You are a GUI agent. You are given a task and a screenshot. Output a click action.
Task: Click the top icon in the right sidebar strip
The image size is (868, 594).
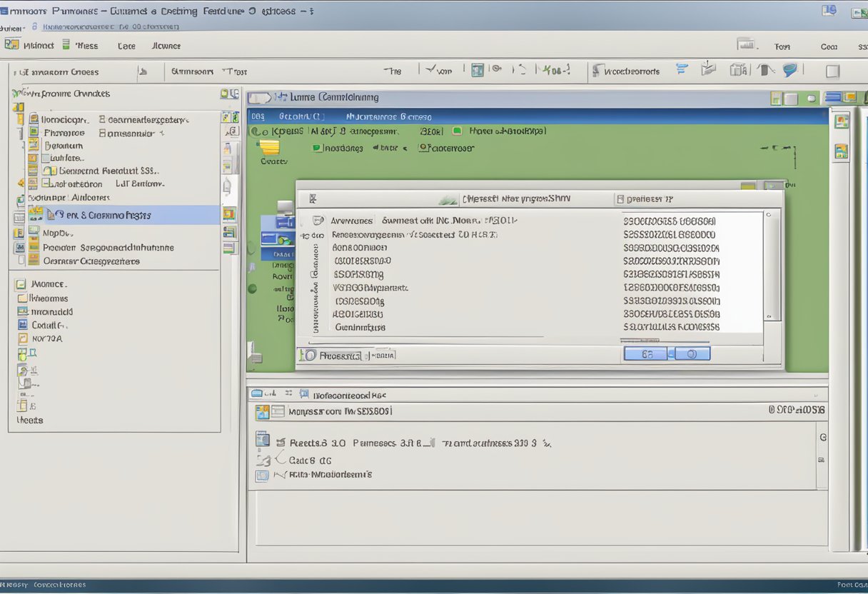(842, 121)
